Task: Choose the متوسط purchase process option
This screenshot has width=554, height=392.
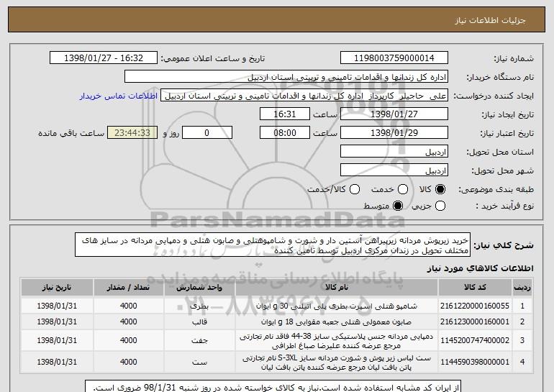Action: tap(398, 206)
